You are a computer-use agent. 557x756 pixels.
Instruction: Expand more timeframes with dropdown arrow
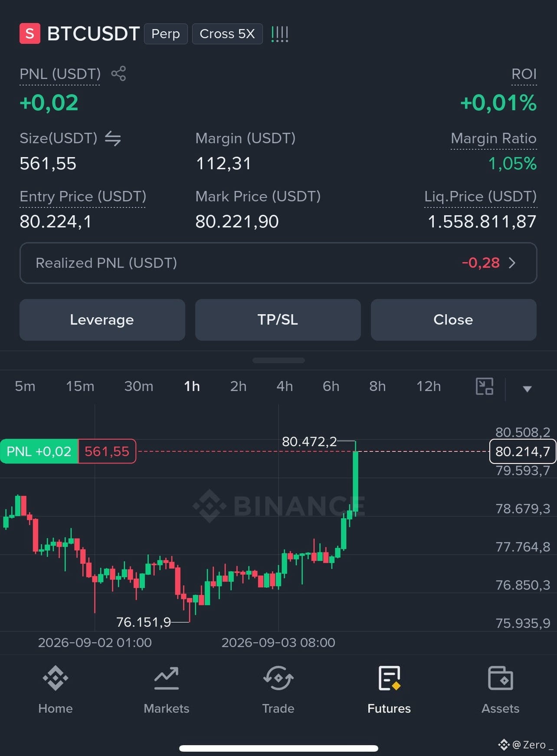point(527,389)
